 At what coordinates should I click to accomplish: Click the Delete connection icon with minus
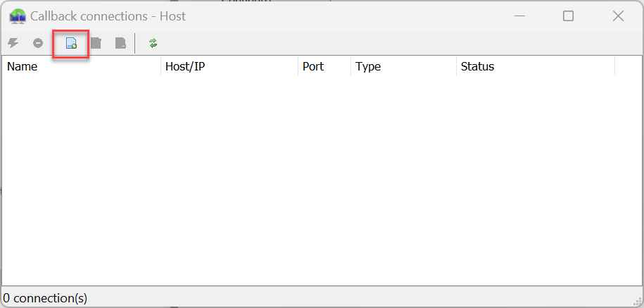pyautogui.click(x=120, y=44)
